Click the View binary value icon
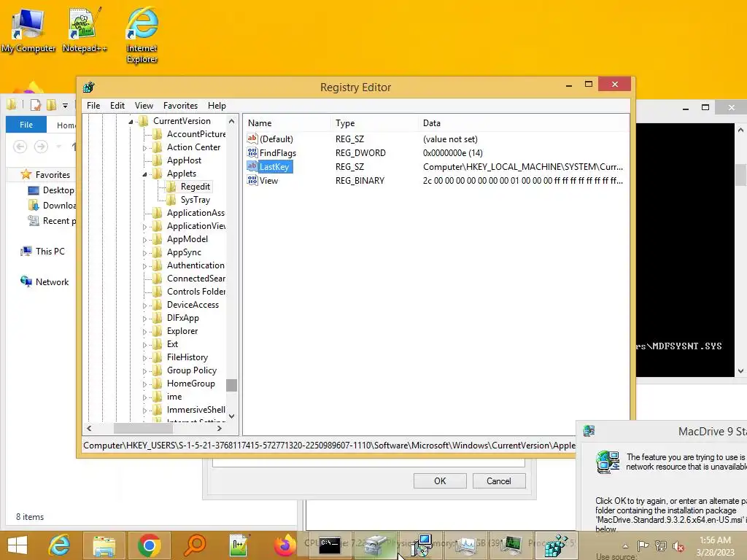This screenshot has width=747, height=560. [x=252, y=180]
